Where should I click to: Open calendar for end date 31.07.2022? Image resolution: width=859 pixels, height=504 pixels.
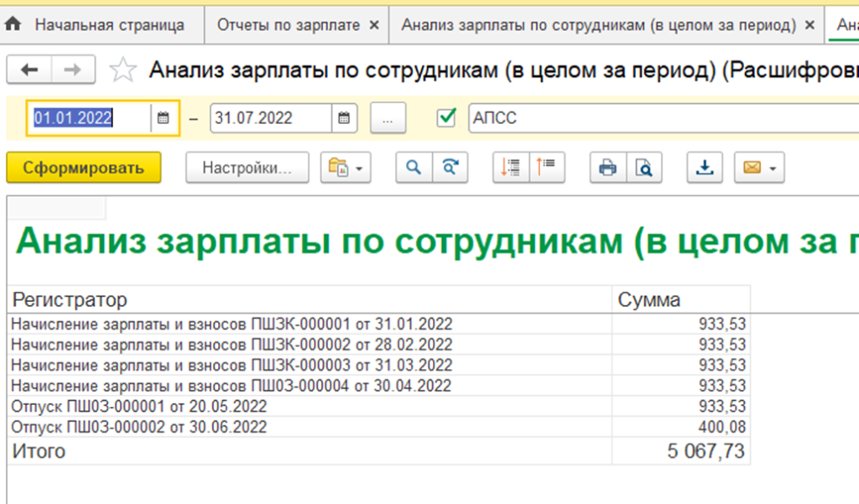point(344,118)
